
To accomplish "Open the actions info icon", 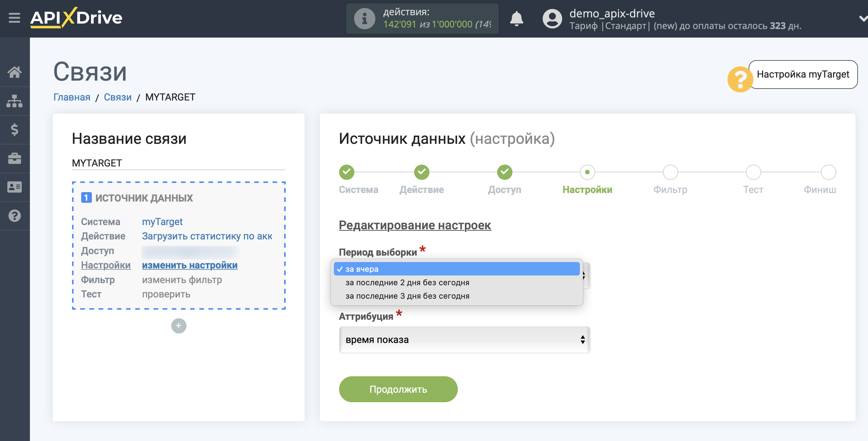I will point(364,19).
